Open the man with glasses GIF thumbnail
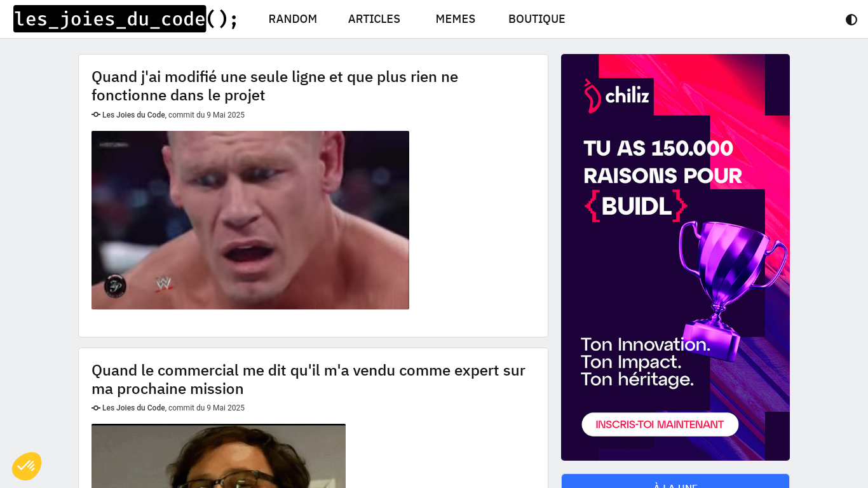Image resolution: width=868 pixels, height=488 pixels. click(219, 456)
